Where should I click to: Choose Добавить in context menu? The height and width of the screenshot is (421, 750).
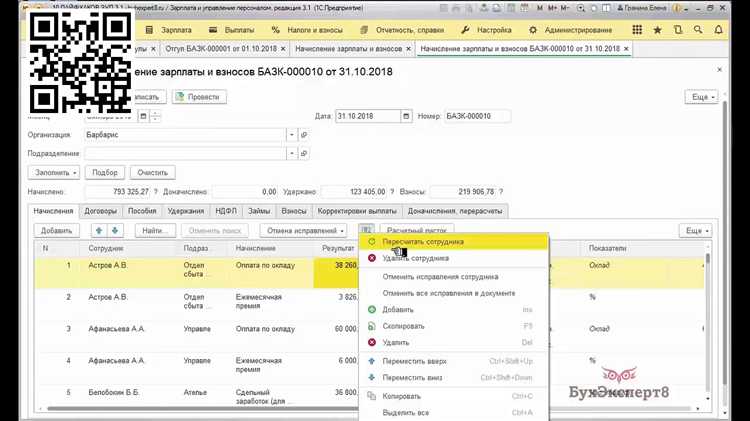coord(453,310)
